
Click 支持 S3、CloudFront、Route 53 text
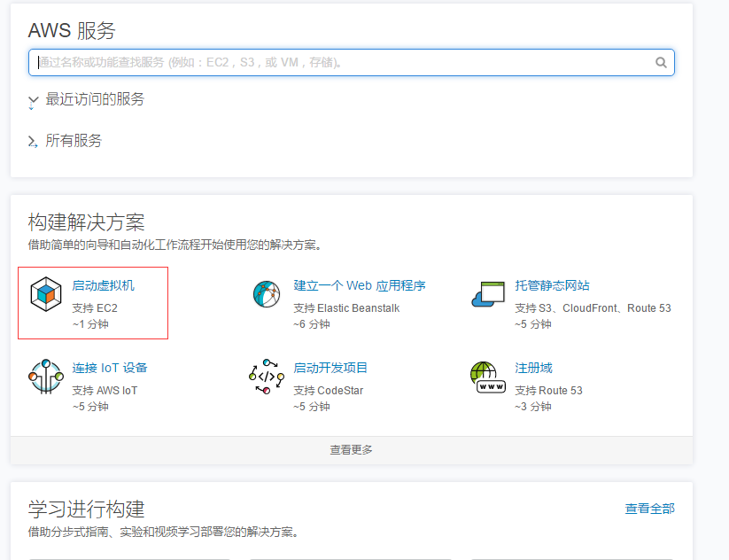(593, 307)
